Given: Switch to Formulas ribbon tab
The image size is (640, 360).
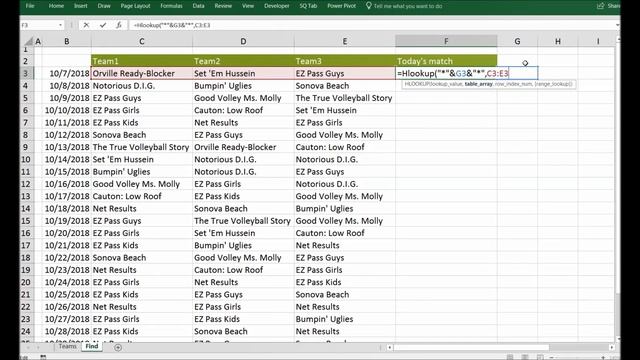Looking at the screenshot, I should tap(171, 6).
